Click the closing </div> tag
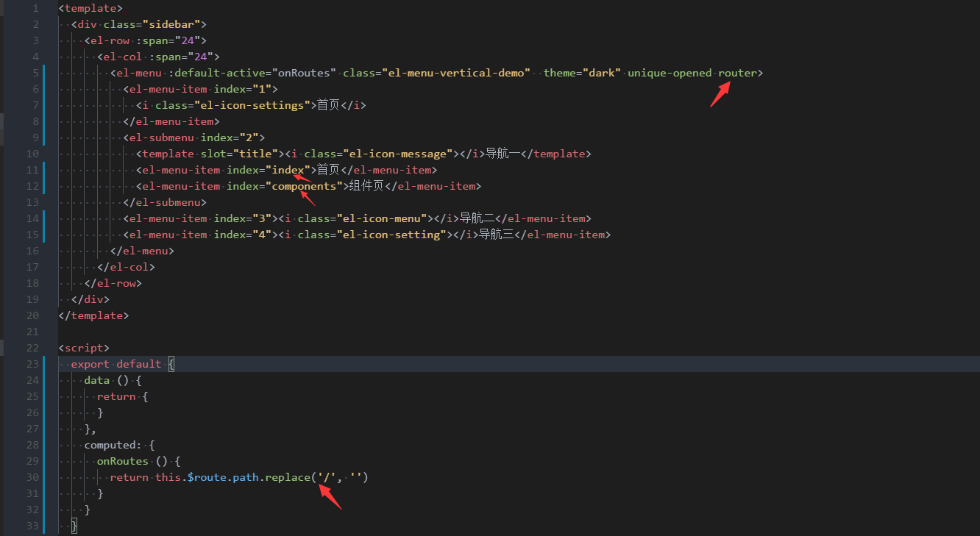This screenshot has width=980, height=536. [x=90, y=299]
